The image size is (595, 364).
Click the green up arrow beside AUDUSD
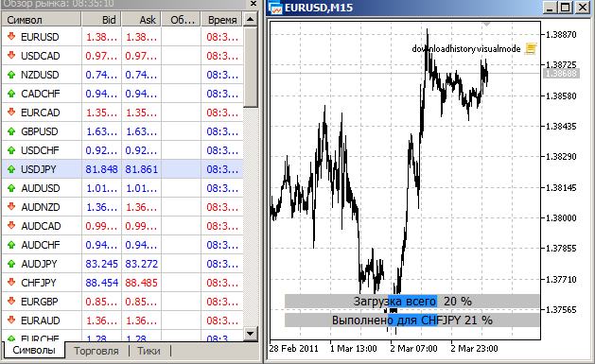click(11, 188)
